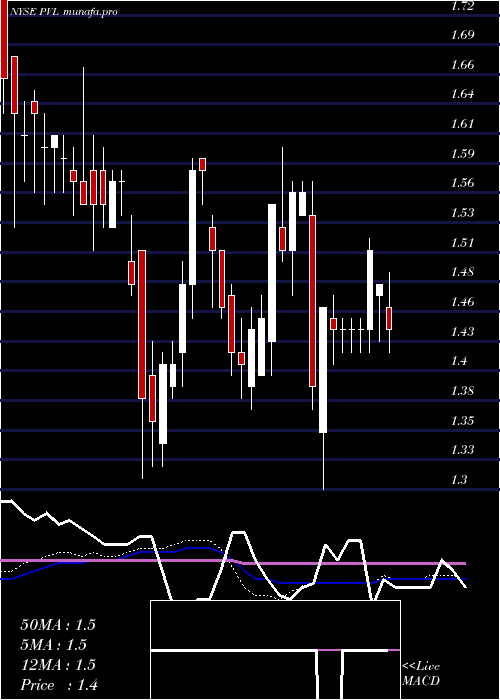Click the tall white candle with the lowest wick near 1.3
The width and height of the screenshot is (500, 700).
pyautogui.click(x=323, y=370)
